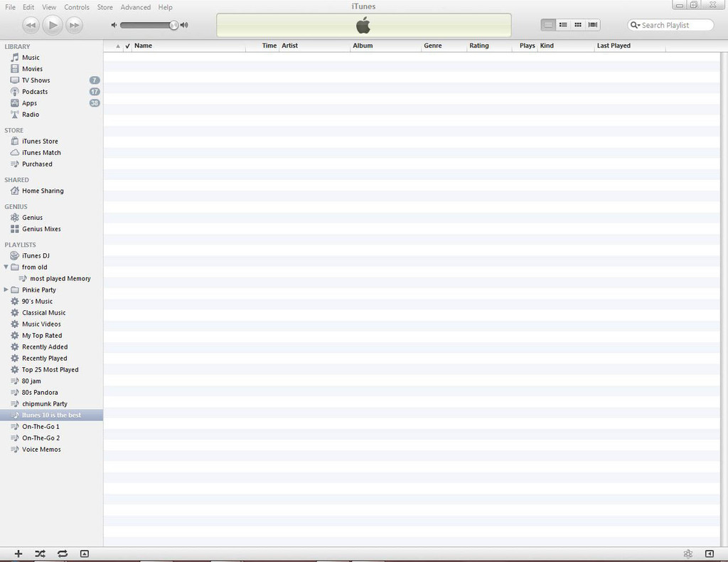This screenshot has width=728, height=562.
Task: Click the Apple logo status display
Action: (x=363, y=25)
